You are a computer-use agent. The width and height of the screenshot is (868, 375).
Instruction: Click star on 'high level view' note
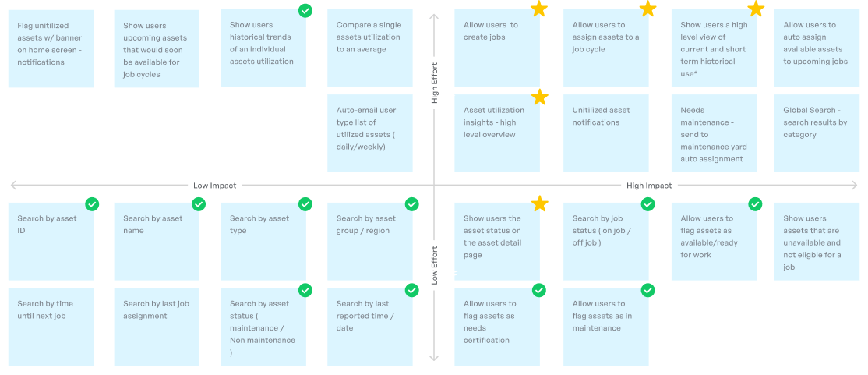755,9
